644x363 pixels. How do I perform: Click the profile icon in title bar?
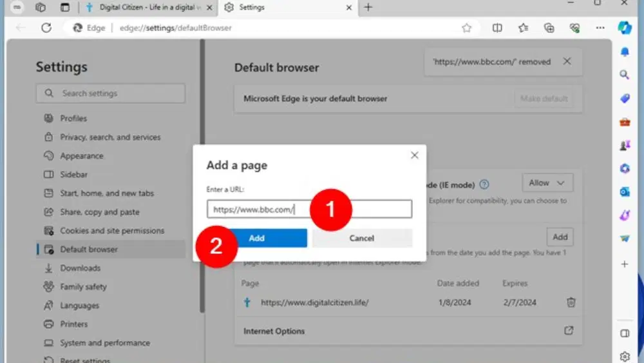click(x=17, y=7)
